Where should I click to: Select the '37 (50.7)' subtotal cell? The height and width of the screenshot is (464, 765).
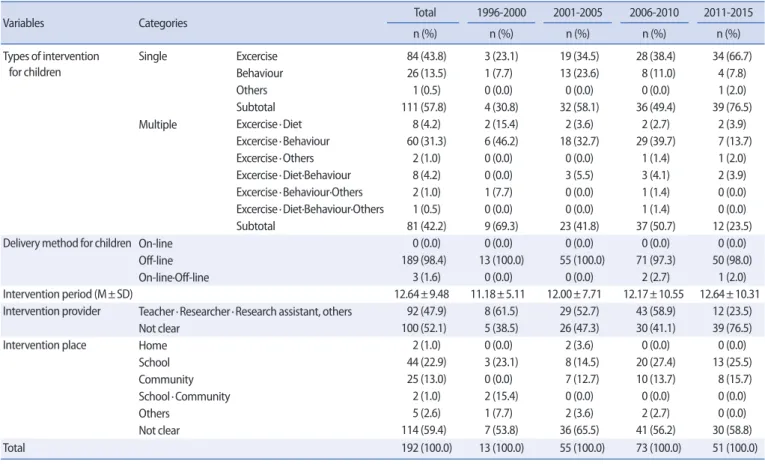[x=655, y=226]
